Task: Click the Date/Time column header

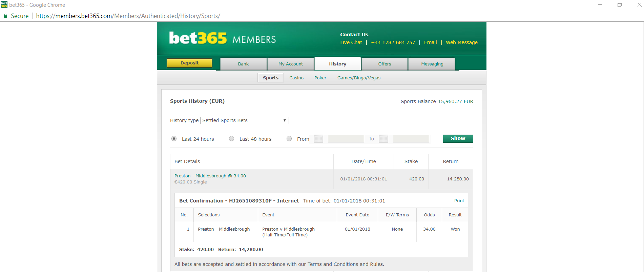Action: [363, 161]
